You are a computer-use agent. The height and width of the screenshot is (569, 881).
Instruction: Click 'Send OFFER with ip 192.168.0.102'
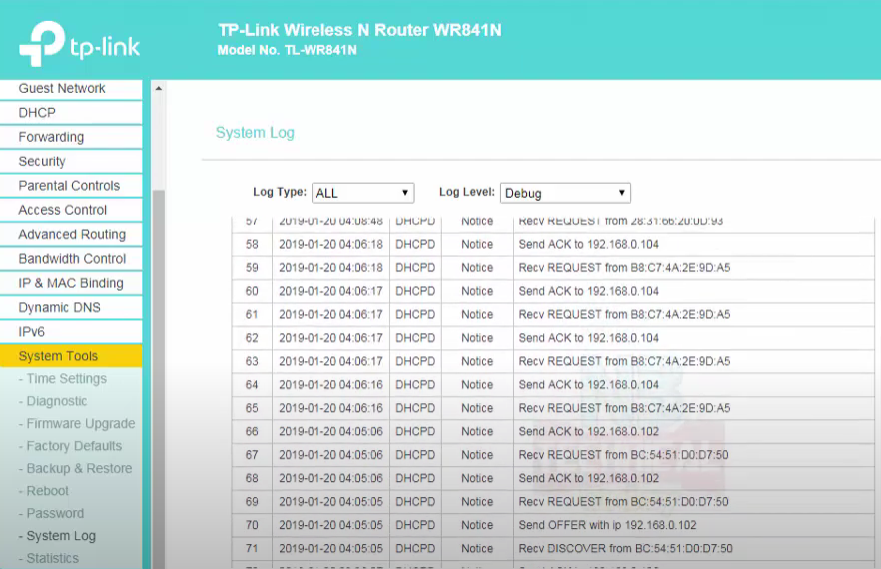(x=607, y=525)
